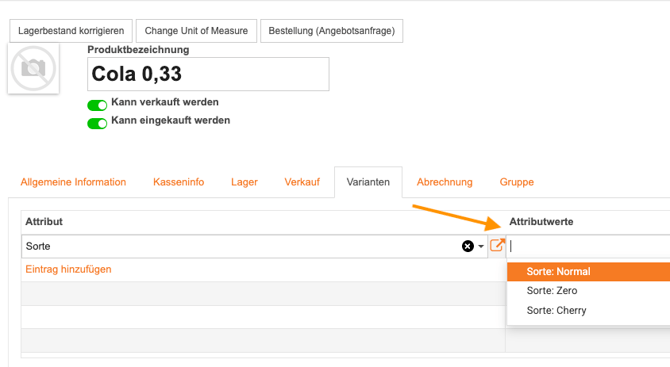Click the Produktbezeichnung label
Screen dimensions: 670x367
(x=138, y=50)
